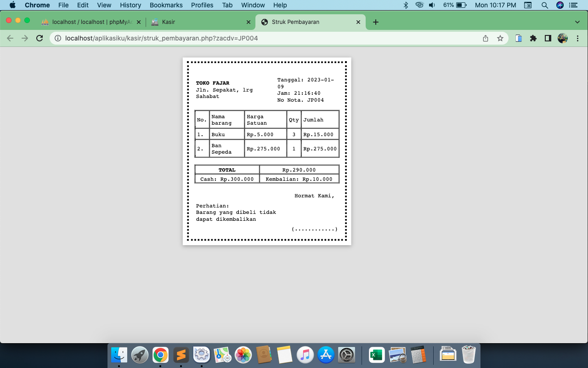Expand the tab search chevron

click(x=577, y=22)
